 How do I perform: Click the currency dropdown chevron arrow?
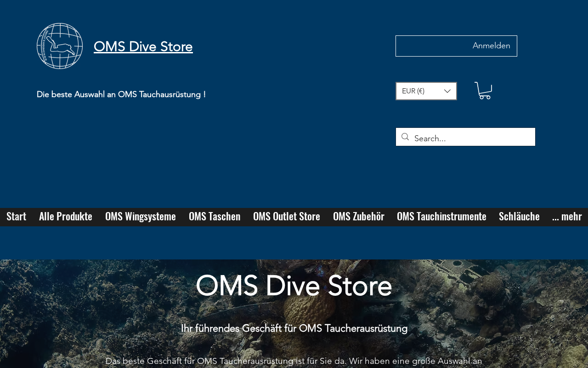447,91
